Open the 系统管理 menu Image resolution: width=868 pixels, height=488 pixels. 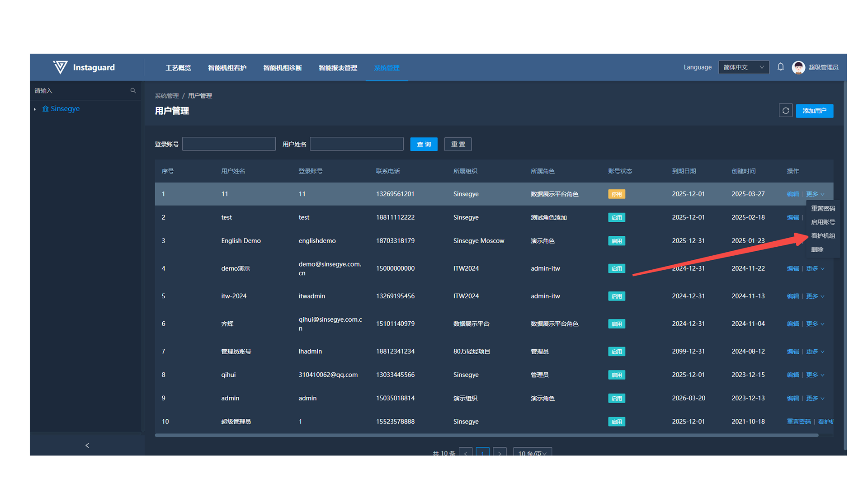(387, 68)
